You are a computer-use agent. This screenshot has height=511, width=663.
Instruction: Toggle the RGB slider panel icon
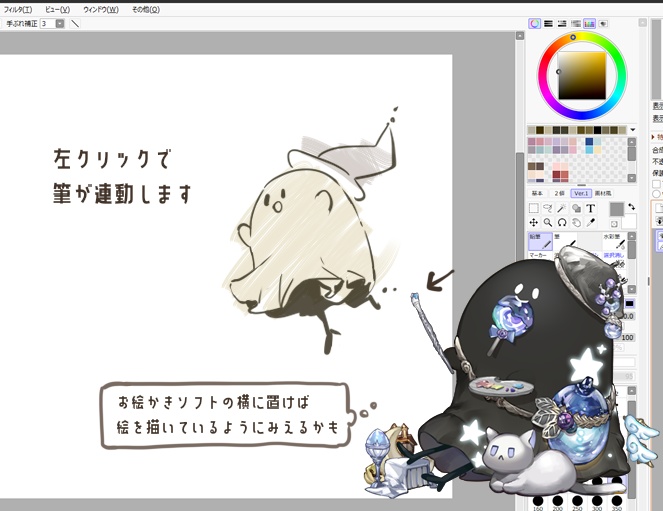(548, 24)
